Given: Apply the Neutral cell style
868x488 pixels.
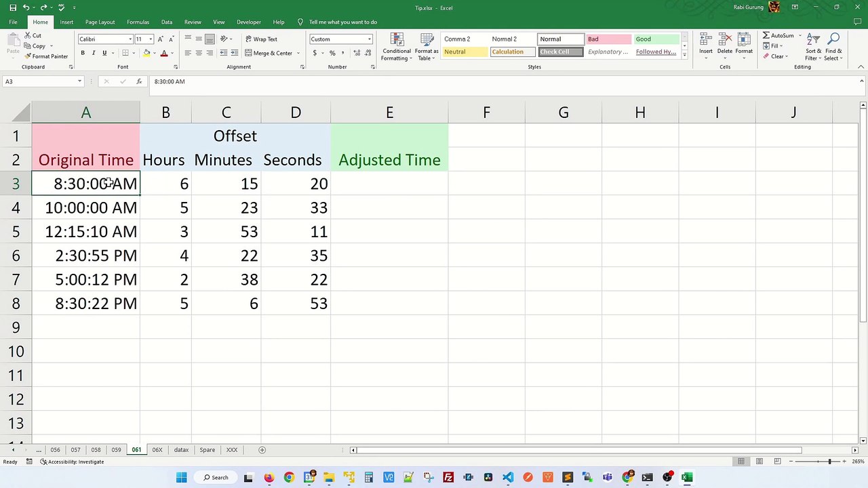Looking at the screenshot, I should click(465, 52).
